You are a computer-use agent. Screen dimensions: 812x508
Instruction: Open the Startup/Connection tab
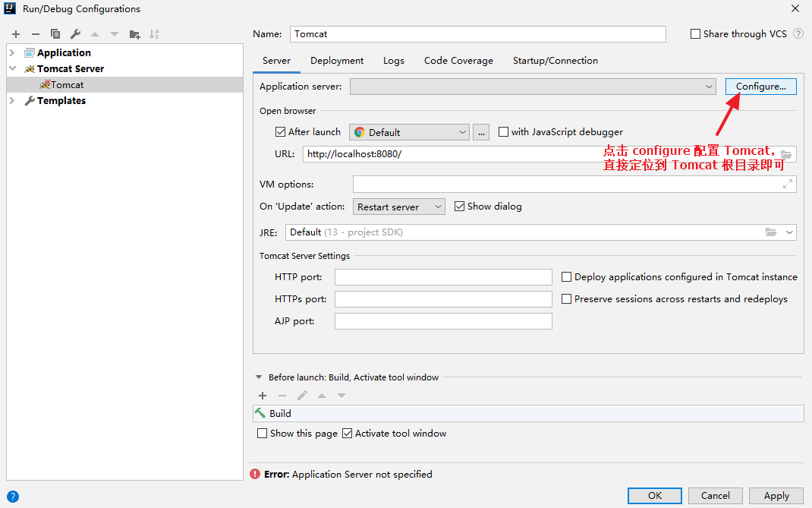[555, 61]
